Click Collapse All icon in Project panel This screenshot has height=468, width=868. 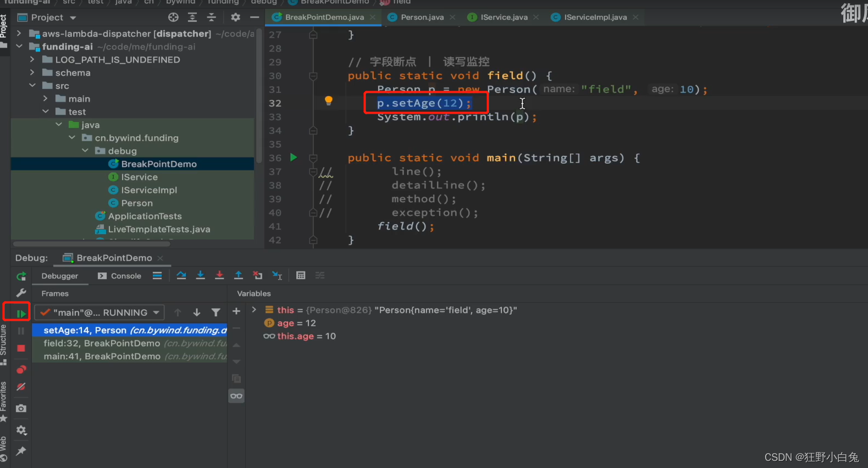pos(212,18)
